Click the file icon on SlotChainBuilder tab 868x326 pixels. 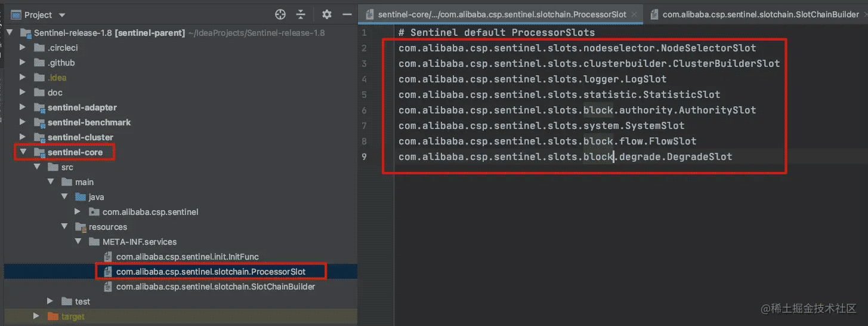click(x=654, y=14)
